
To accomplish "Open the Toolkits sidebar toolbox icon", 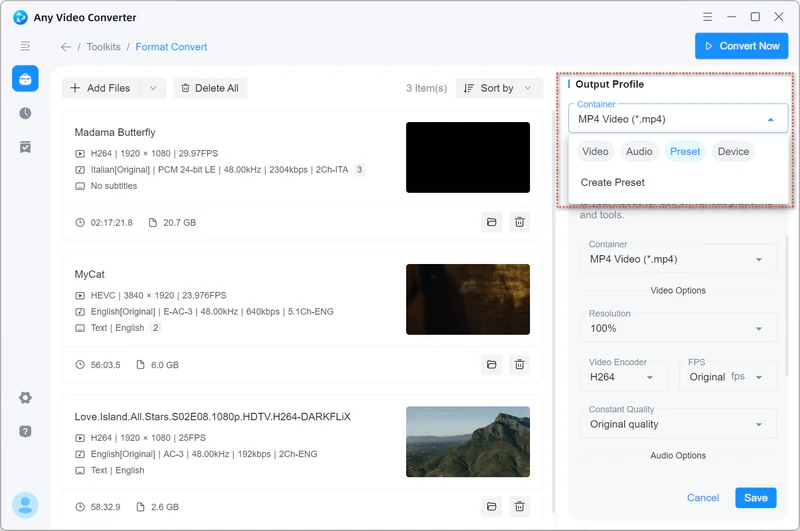I will coord(25,79).
